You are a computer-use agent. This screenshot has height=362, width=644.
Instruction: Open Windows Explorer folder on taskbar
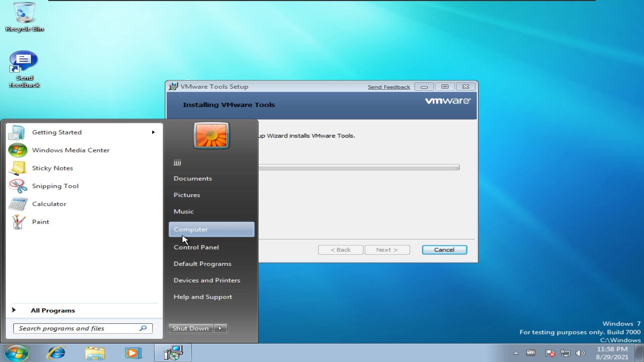click(95, 353)
